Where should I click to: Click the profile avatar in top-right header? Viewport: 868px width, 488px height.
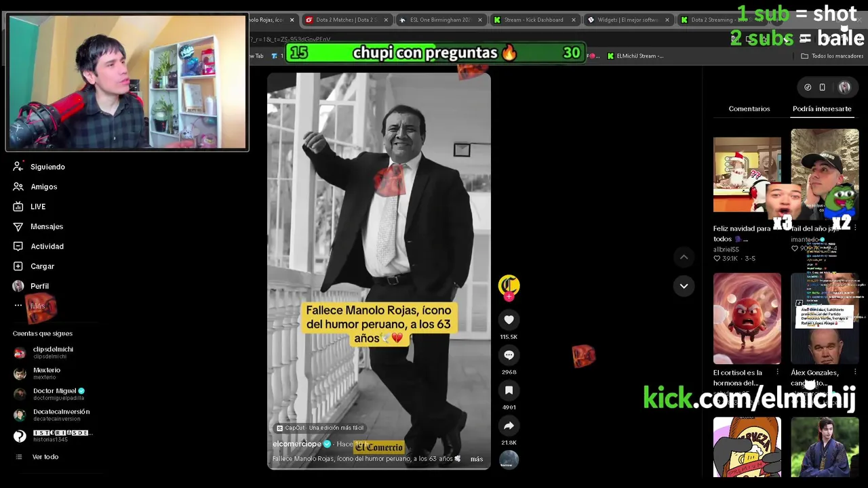pyautogui.click(x=844, y=87)
